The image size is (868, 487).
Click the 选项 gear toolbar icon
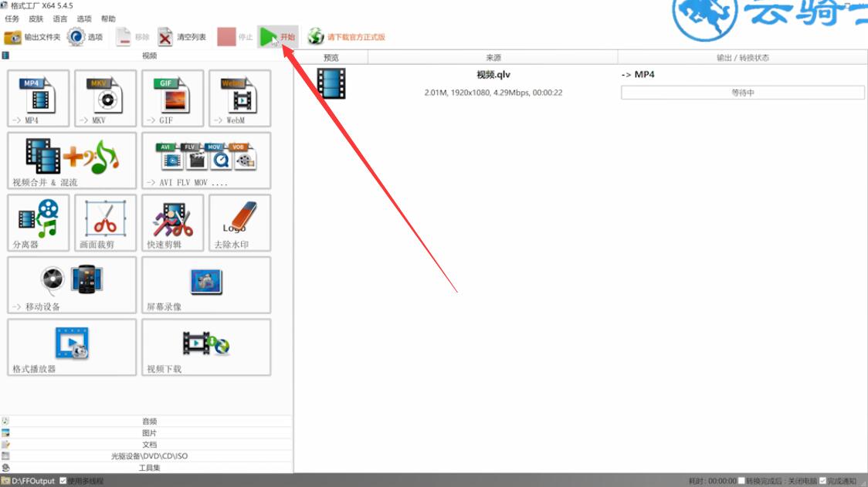tap(76, 37)
